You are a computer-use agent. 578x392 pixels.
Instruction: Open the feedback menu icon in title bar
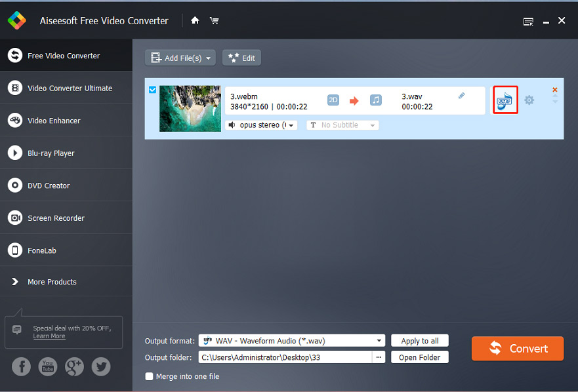[x=528, y=22]
